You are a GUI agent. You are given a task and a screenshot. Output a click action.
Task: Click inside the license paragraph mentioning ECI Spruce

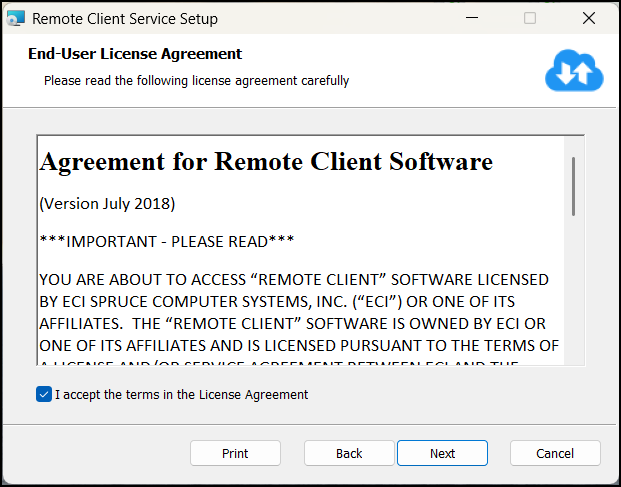point(299,312)
